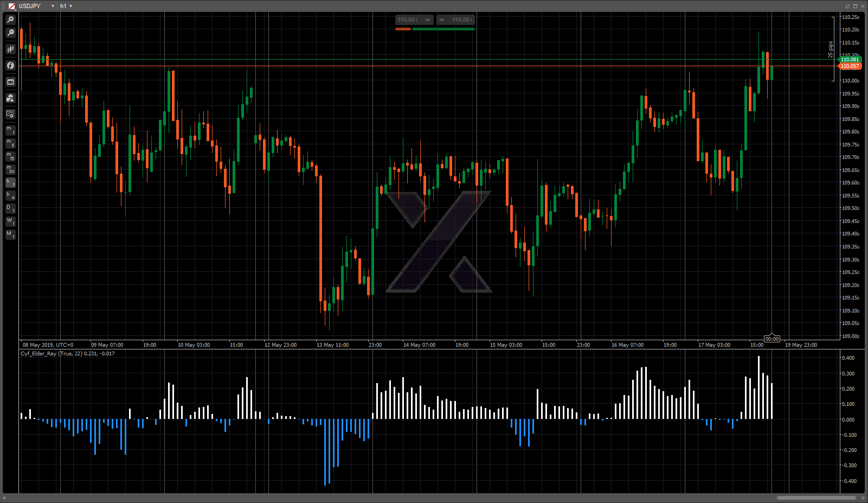Click the 08 May 2019, UTC+0 time label
868x503 pixels.
coord(48,345)
